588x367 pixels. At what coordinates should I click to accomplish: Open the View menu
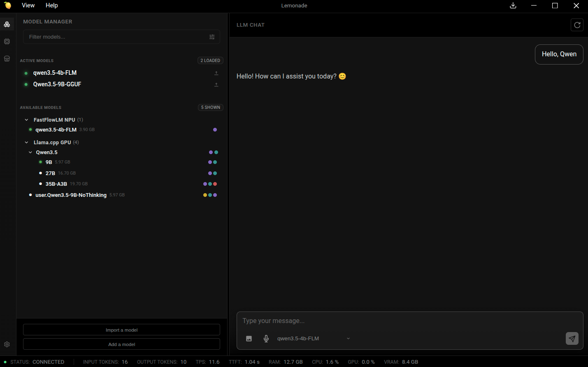pos(28,5)
